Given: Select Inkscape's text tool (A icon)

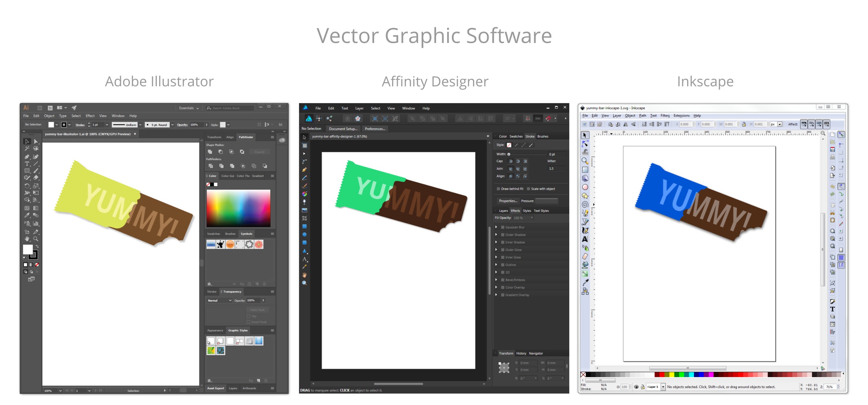Looking at the screenshot, I should pos(585,239).
